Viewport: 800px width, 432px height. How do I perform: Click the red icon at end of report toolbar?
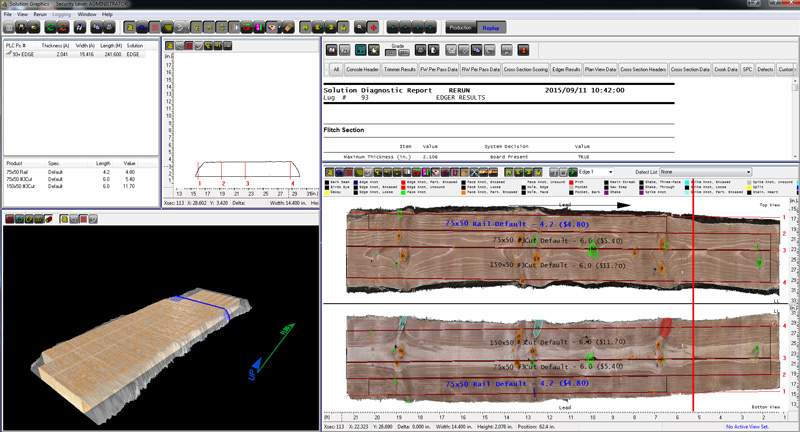(x=523, y=50)
